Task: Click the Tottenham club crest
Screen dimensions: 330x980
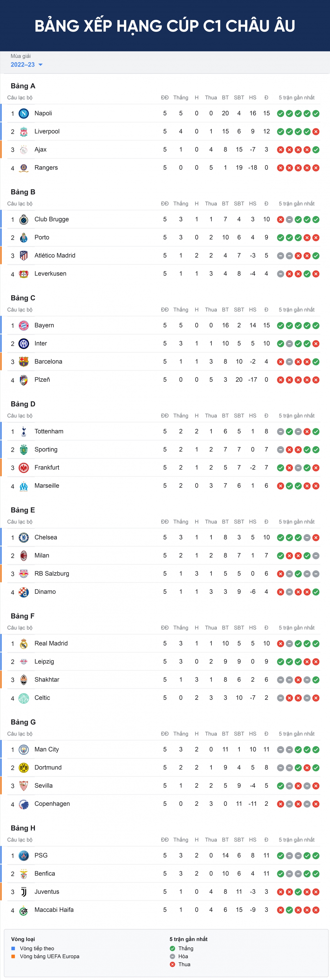Action: (24, 431)
